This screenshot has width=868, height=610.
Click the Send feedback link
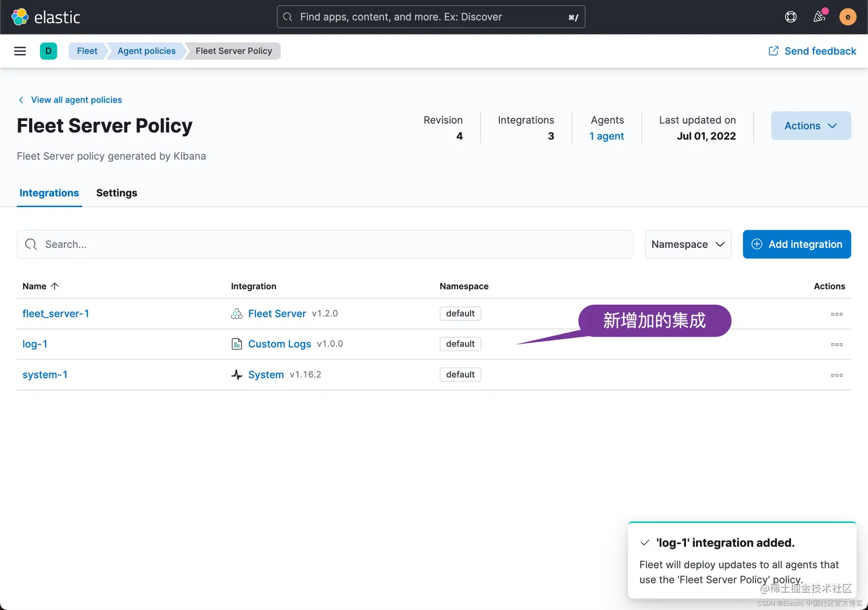click(x=820, y=51)
